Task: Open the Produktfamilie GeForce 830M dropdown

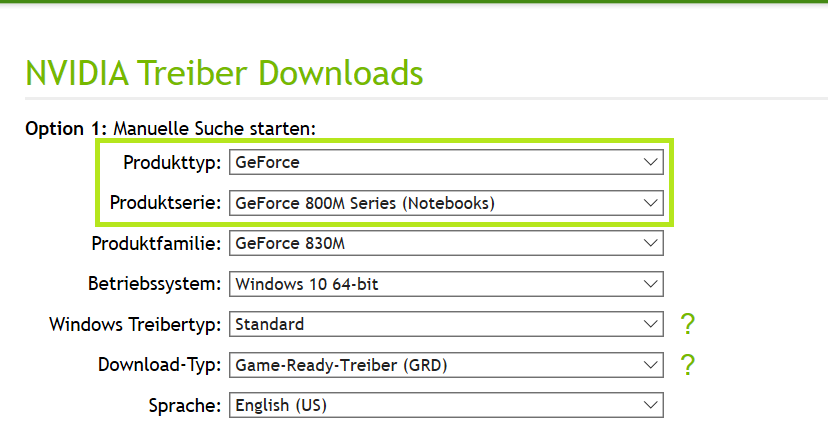Action: [x=445, y=243]
